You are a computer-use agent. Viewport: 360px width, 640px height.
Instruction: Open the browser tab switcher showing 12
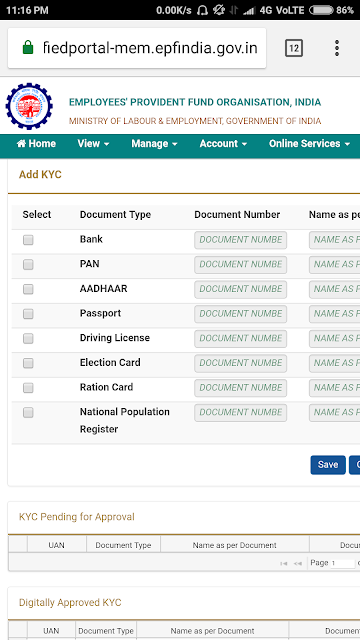coord(294,48)
